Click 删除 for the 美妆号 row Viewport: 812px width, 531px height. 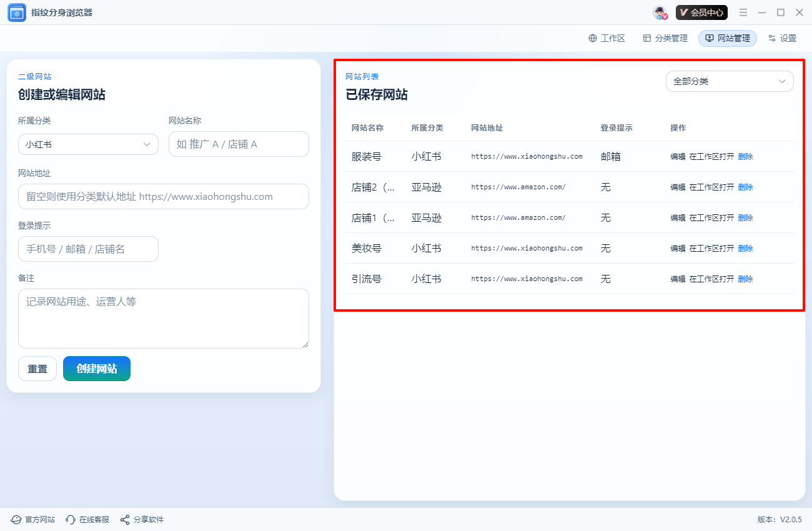click(745, 249)
